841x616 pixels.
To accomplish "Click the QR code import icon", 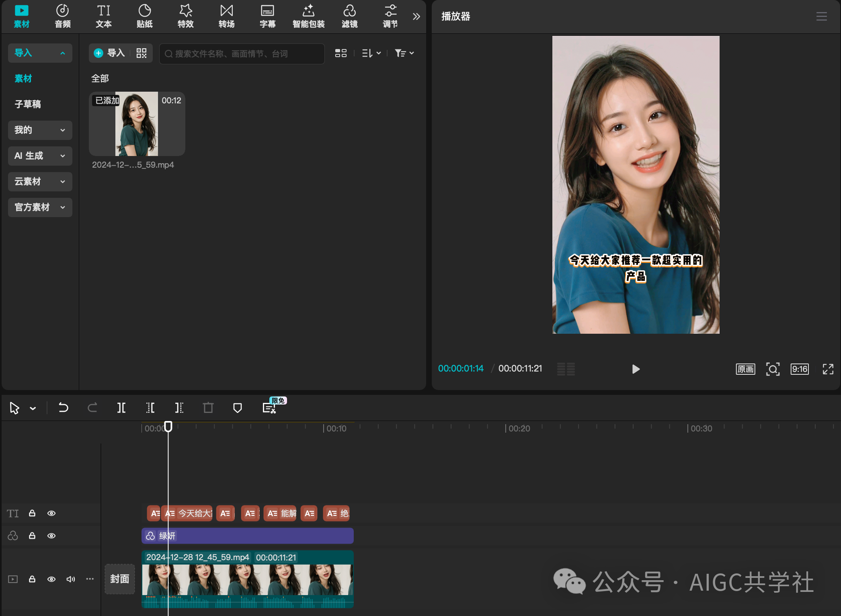I will point(142,53).
